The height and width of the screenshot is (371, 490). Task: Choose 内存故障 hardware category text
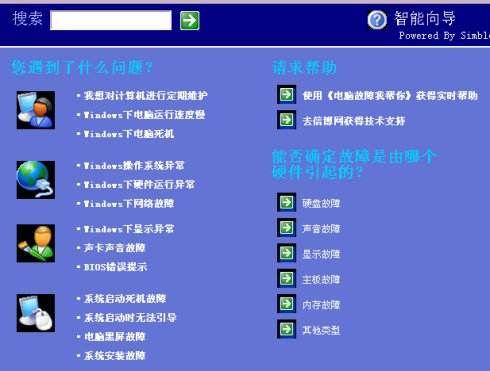[x=321, y=305]
